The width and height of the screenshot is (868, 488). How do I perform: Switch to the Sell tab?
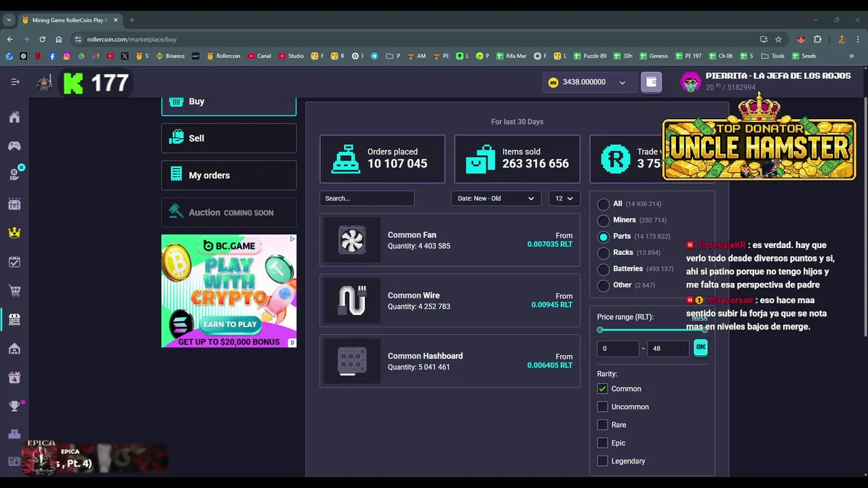pos(229,138)
